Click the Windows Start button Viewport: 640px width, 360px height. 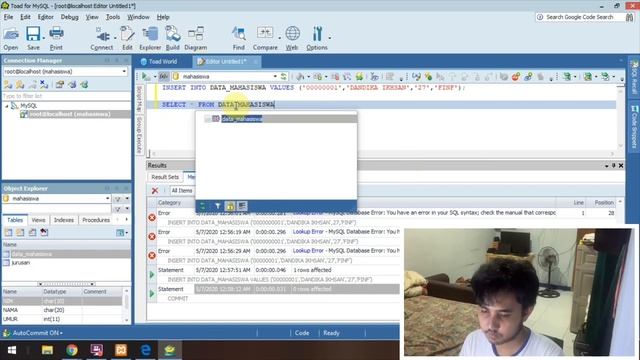[x=12, y=350]
